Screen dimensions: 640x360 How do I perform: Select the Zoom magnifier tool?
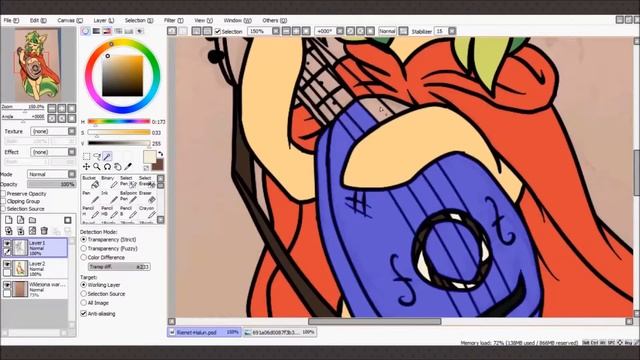click(97, 167)
